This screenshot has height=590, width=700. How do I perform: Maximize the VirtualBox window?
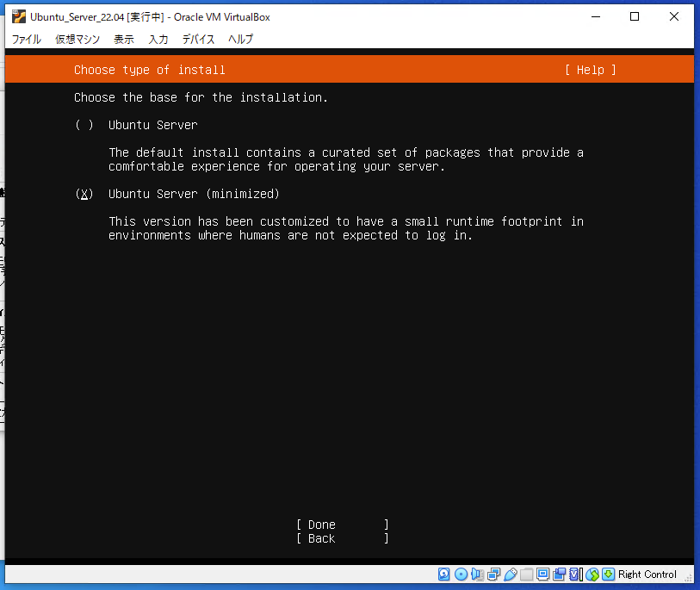point(635,16)
